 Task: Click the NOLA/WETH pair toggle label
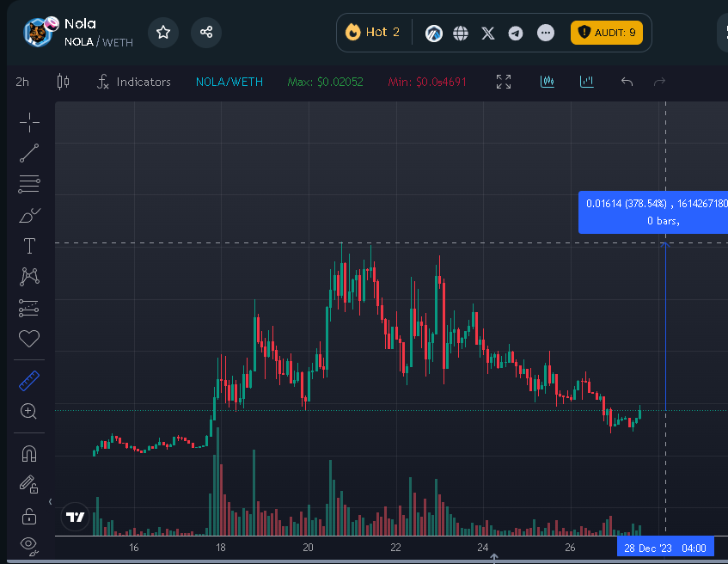[229, 82]
